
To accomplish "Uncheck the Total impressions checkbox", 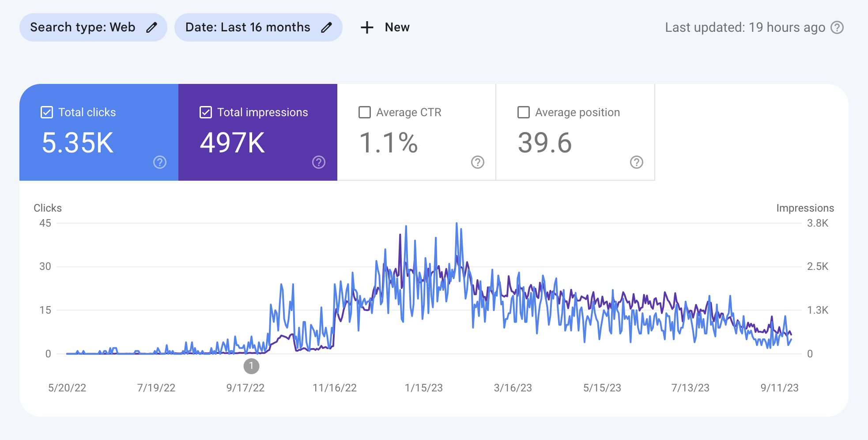I will (206, 112).
